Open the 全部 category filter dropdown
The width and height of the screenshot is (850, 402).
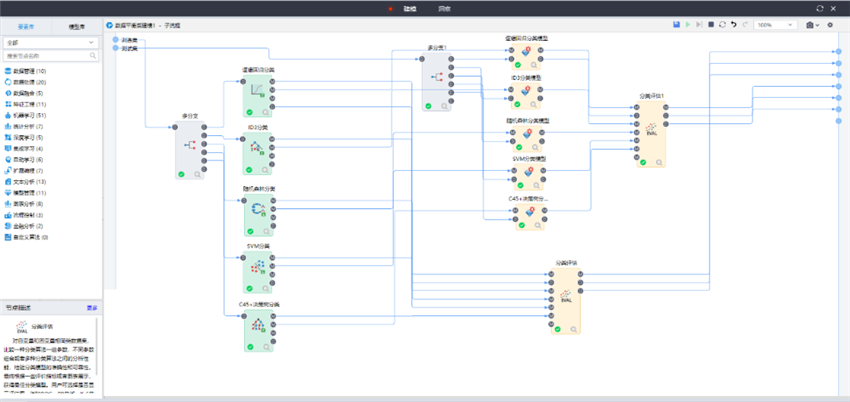pyautogui.click(x=51, y=43)
